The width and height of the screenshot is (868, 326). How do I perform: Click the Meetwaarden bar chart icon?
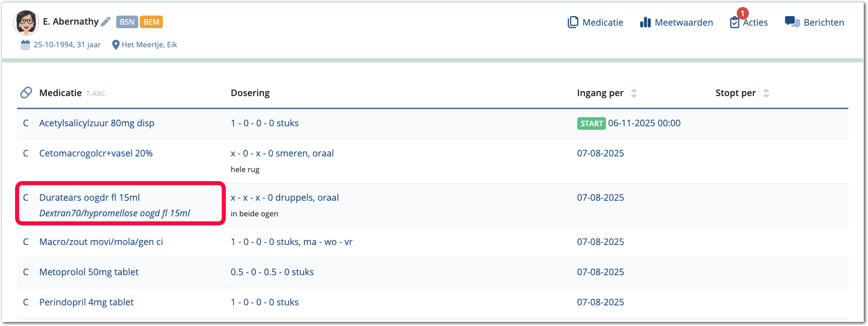[x=645, y=22]
